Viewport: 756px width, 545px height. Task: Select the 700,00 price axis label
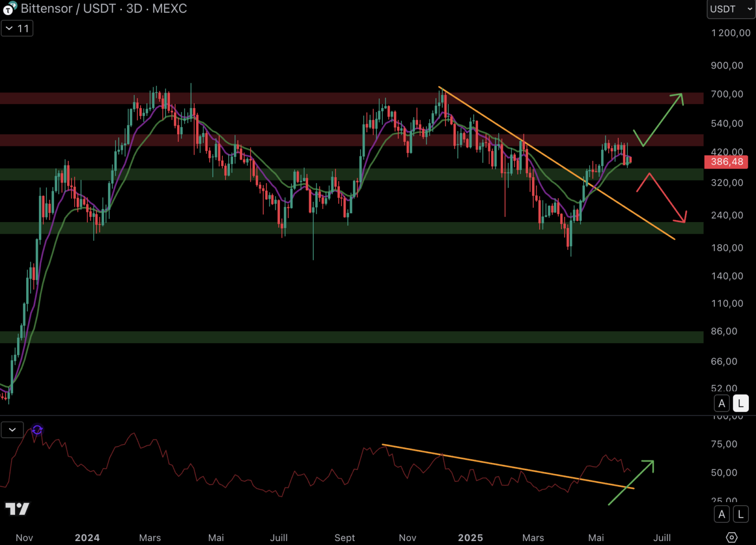(x=727, y=94)
